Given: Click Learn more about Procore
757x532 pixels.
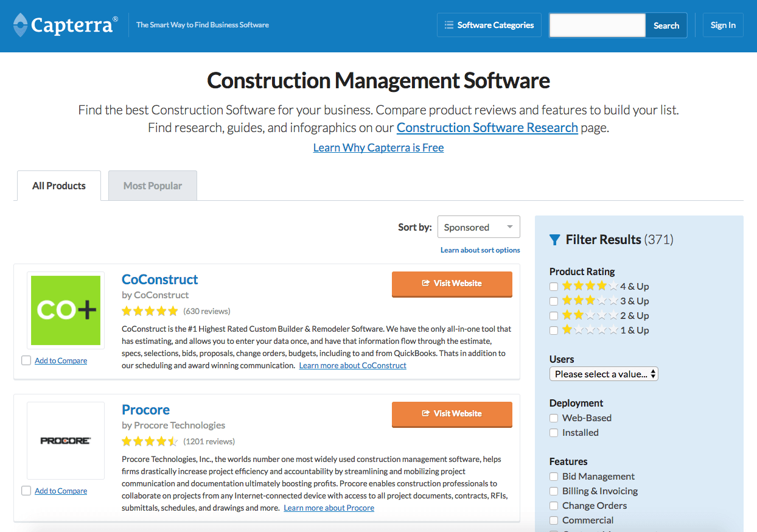Looking at the screenshot, I should 329,508.
